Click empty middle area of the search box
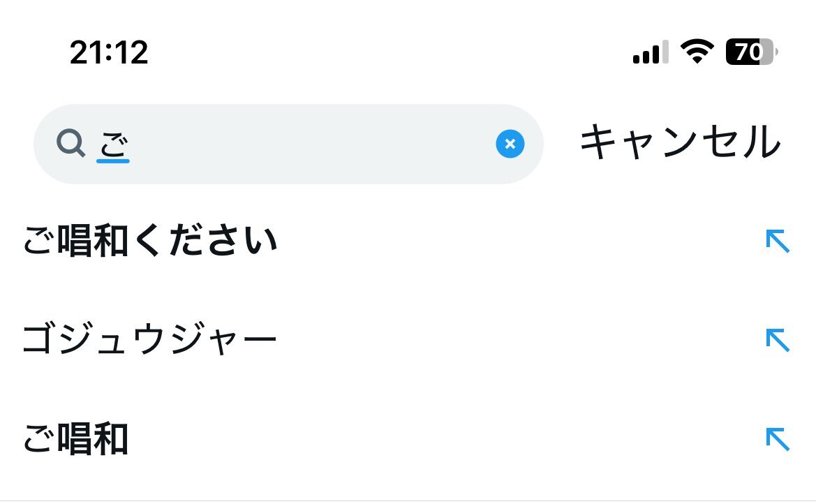 tap(307, 144)
